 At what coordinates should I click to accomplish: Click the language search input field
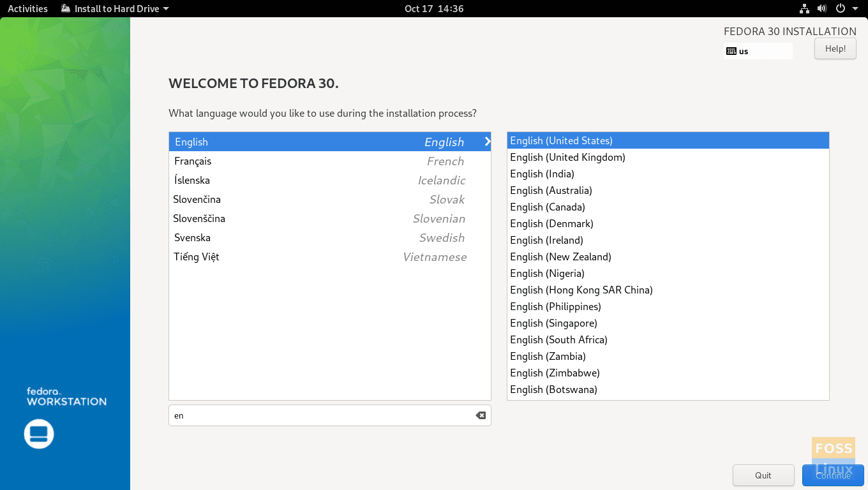click(319, 415)
